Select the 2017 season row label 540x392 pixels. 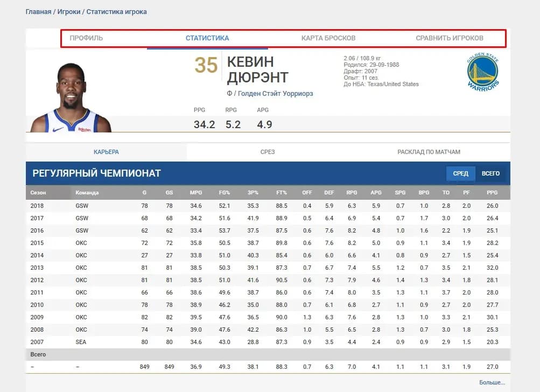click(37, 218)
